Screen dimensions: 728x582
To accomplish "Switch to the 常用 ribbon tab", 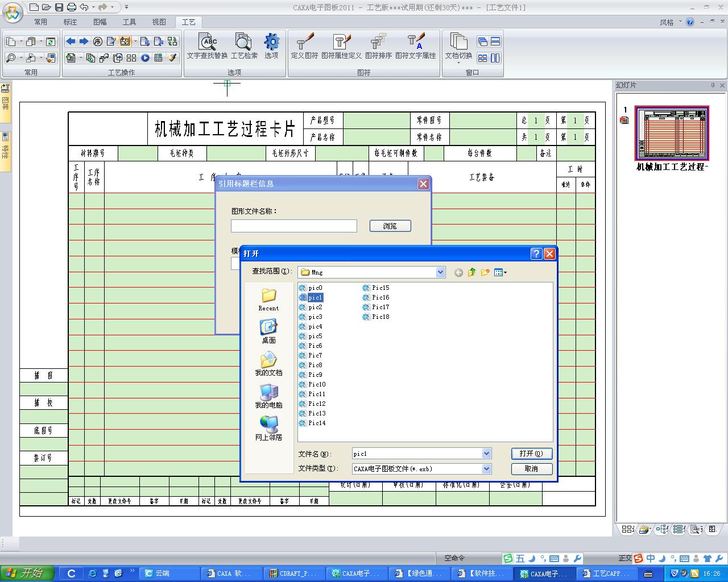I will pos(40,22).
